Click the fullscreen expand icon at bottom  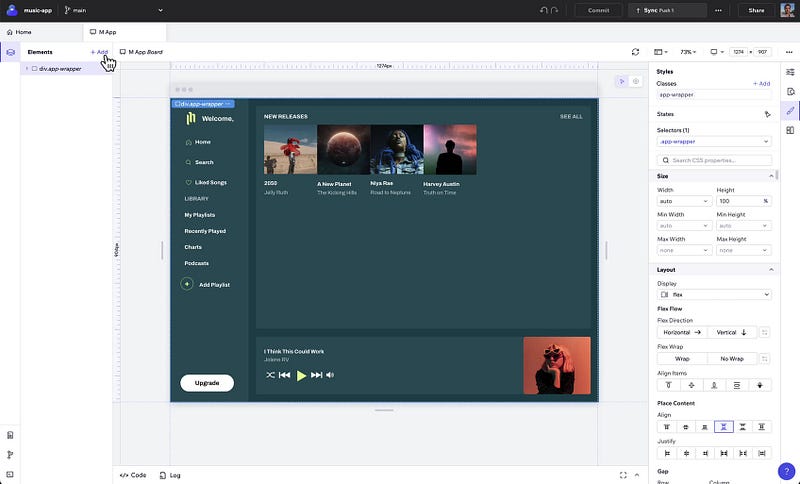click(623, 475)
